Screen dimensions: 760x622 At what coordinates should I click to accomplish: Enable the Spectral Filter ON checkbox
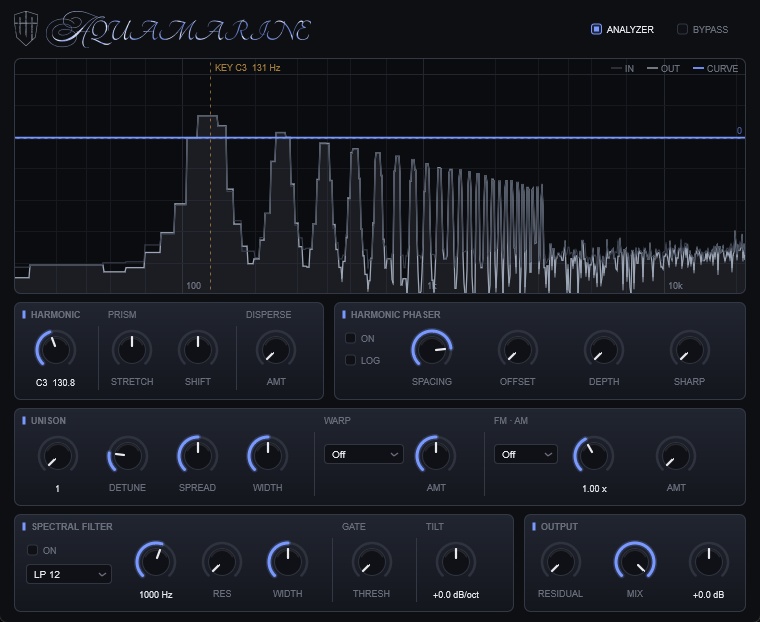coord(32,550)
